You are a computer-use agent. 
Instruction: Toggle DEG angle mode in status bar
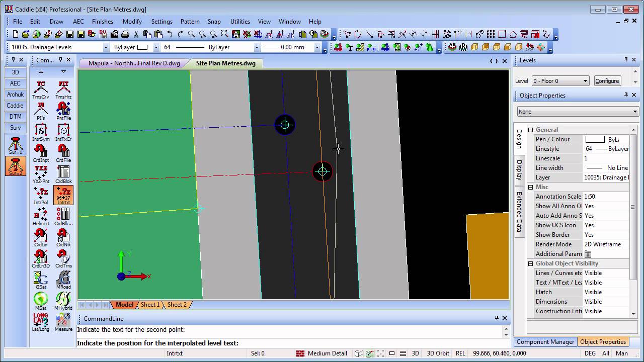589,353
